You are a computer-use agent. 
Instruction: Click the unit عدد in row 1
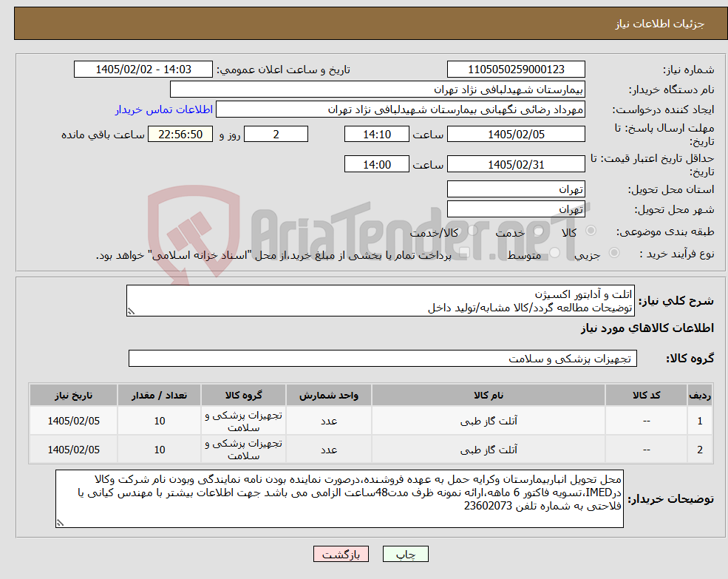329,421
